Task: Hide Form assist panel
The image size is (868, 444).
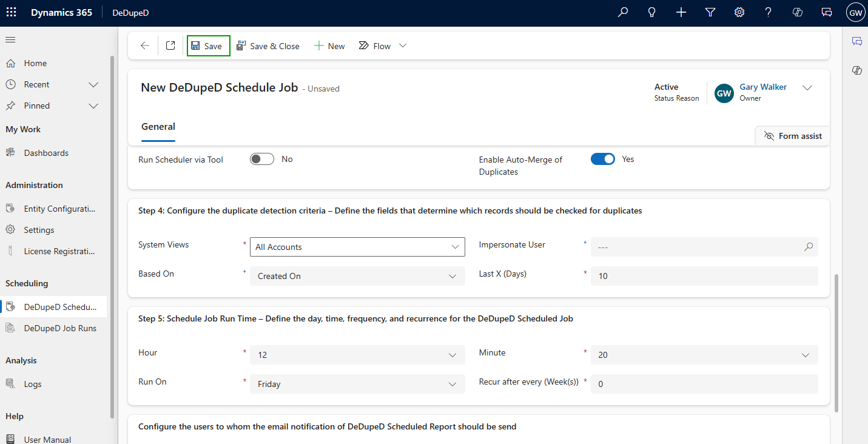Action: [x=793, y=136]
